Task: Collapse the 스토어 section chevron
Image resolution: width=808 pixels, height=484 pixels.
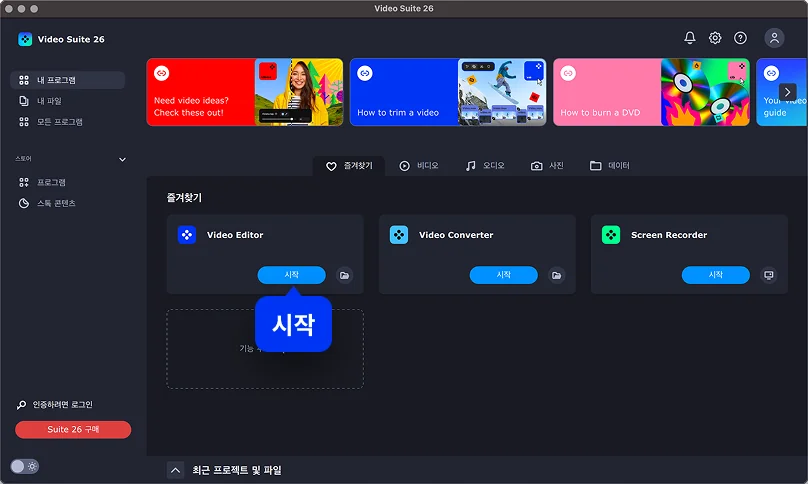Action: coord(122,159)
